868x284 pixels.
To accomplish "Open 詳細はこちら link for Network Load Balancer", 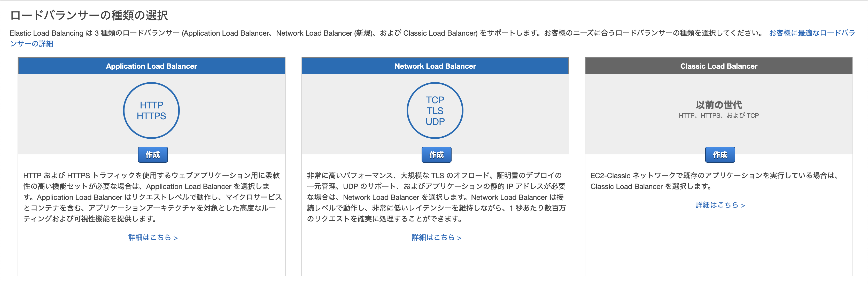I will point(436,238).
